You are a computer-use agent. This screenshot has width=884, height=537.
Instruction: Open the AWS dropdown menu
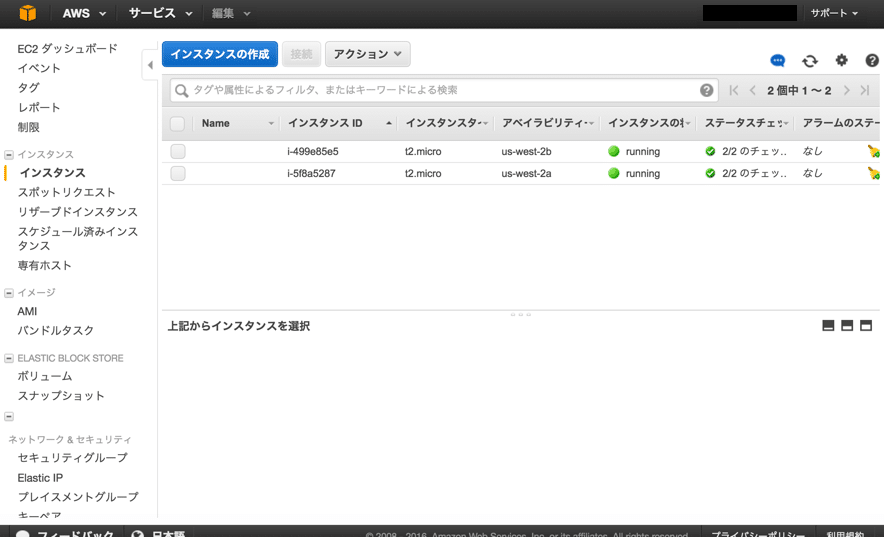[84, 13]
